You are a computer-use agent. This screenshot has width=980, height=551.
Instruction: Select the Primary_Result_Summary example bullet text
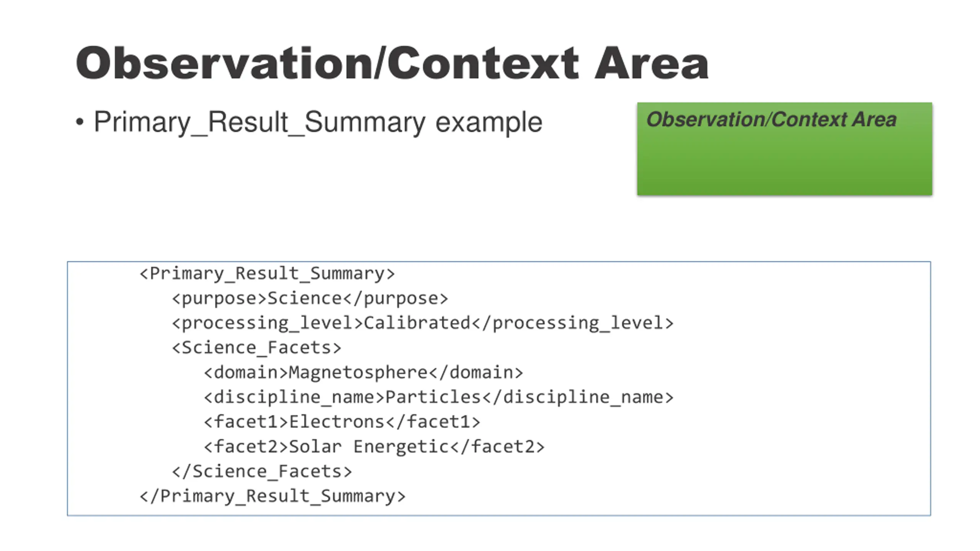coord(318,122)
